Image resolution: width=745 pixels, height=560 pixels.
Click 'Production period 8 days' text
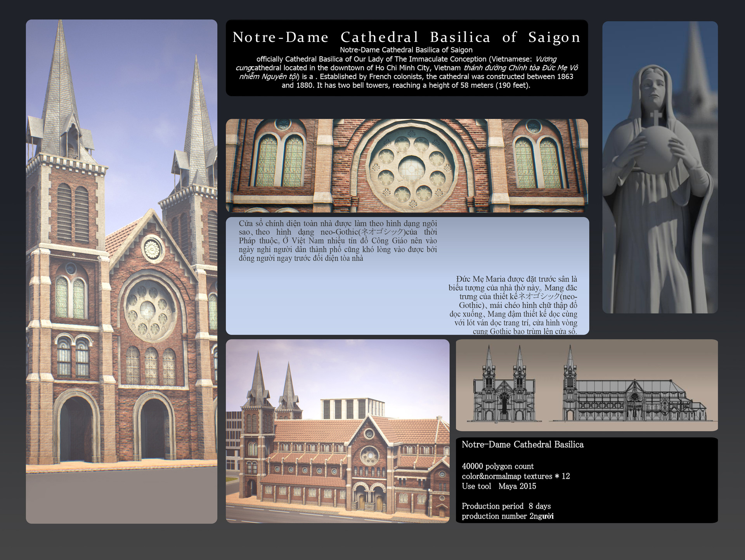click(506, 506)
